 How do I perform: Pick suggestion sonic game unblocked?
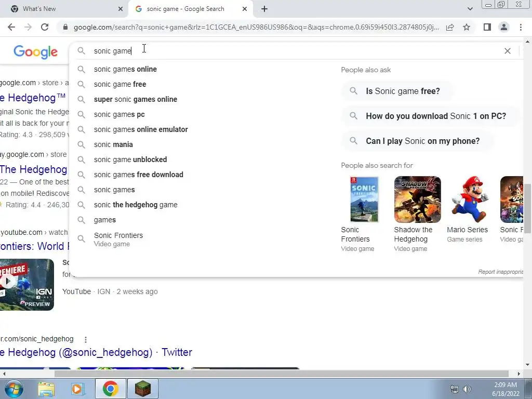tap(130, 159)
